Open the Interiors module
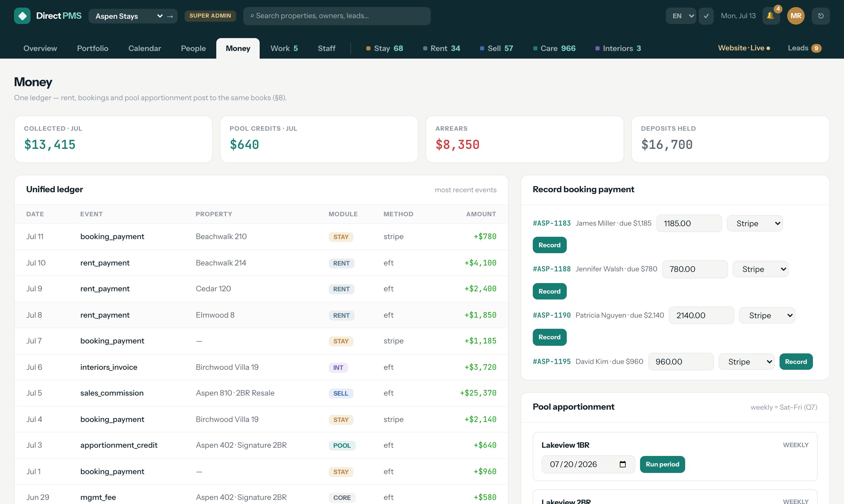The width and height of the screenshot is (844, 504). [x=618, y=48]
